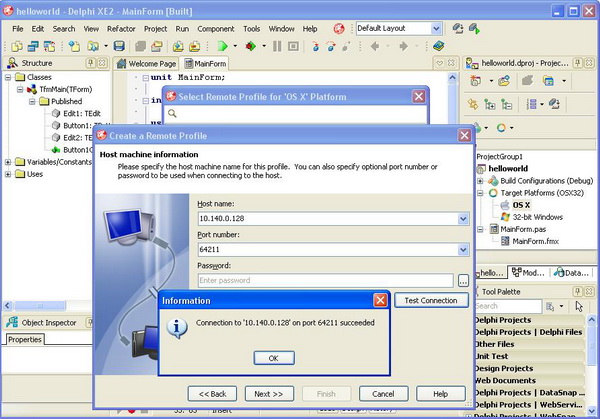
Task: Click the << Back button
Action: [212, 394]
